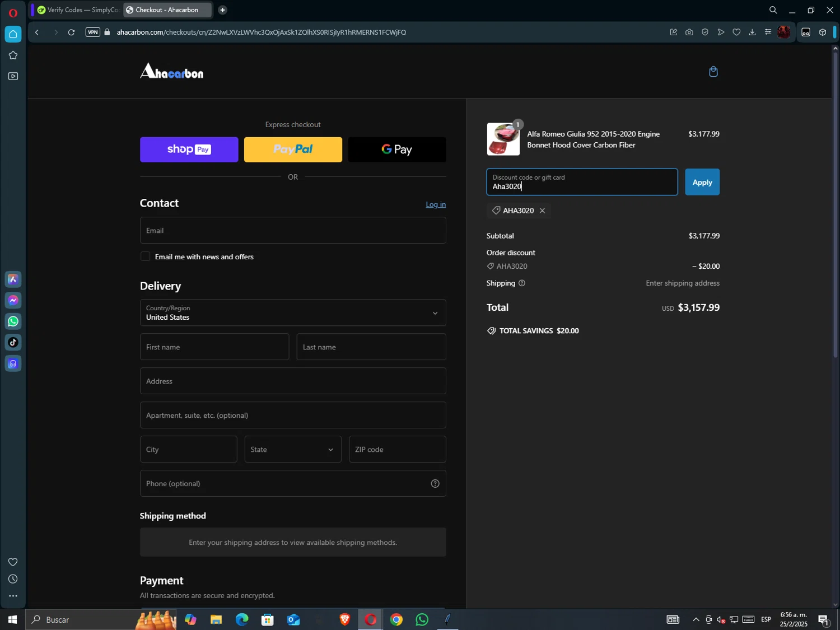Image resolution: width=840 pixels, height=630 pixels.
Task: Reload the checkout page
Action: click(x=71, y=32)
